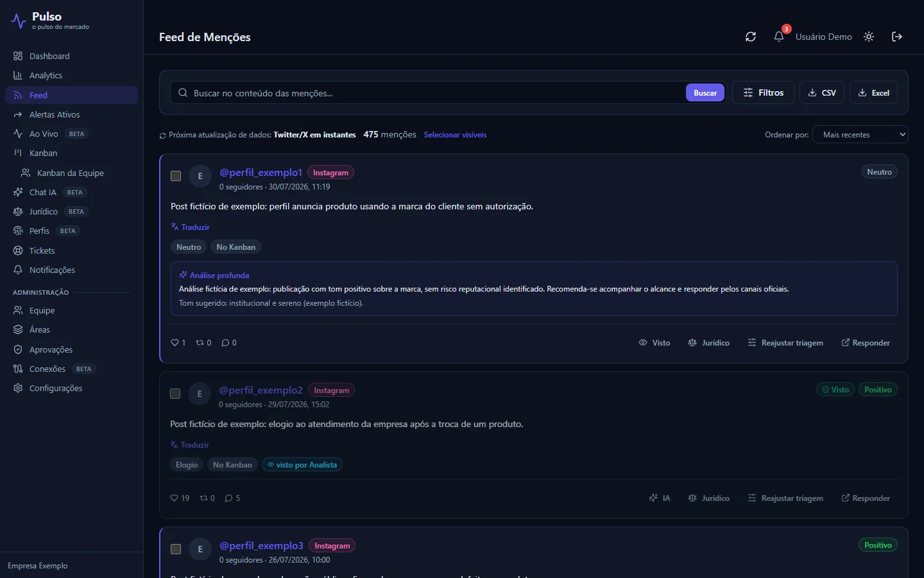Viewport: 924px width, 578px height.
Task: Click Traduzir on perfil_exemplo1 post
Action: pos(190,227)
